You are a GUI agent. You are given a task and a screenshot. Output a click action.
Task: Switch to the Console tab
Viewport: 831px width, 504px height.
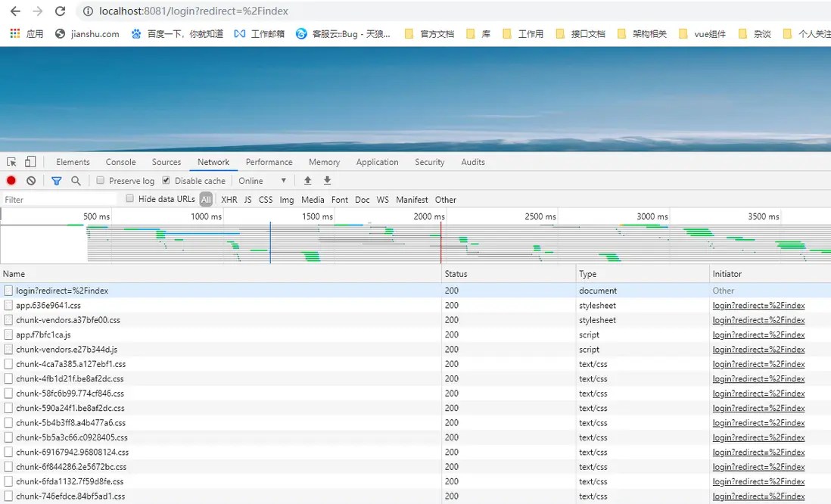120,161
